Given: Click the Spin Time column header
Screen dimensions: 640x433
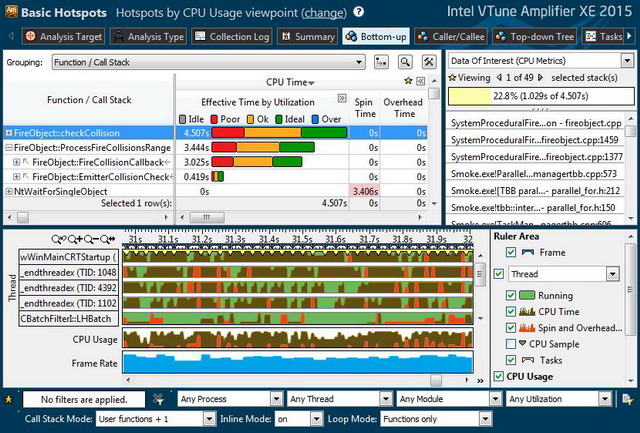Looking at the screenshot, I should click(x=365, y=108).
